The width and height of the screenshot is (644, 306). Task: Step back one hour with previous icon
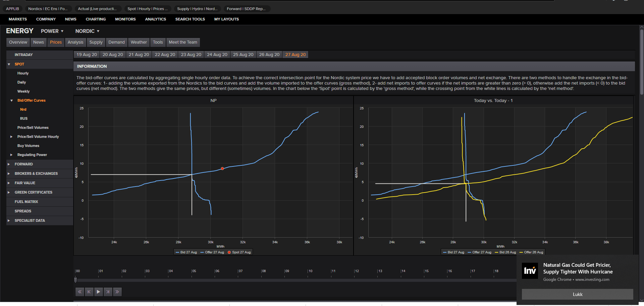point(89,292)
